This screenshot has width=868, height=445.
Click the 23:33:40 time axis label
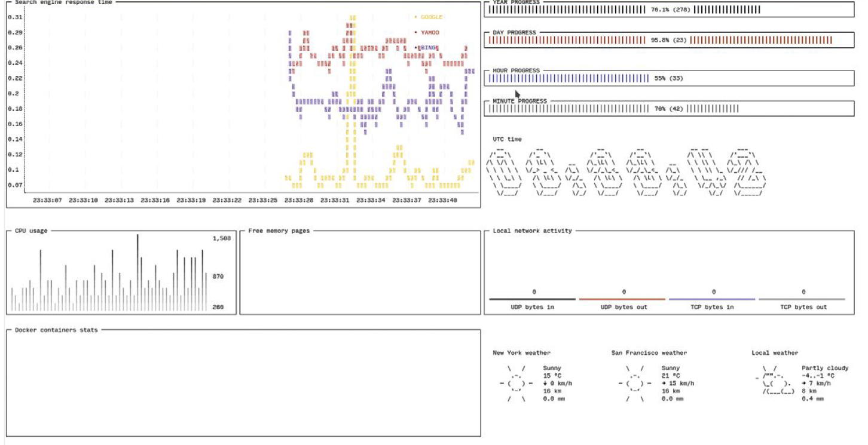click(442, 201)
